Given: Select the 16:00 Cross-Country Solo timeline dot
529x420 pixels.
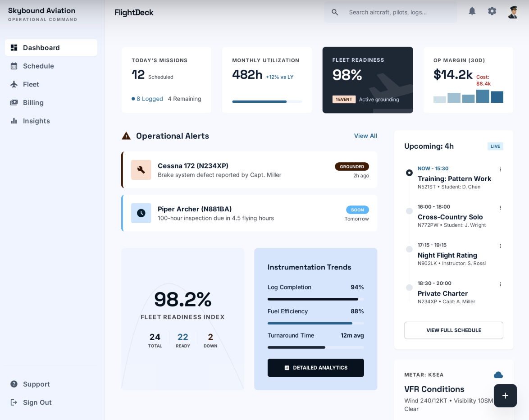Looking at the screenshot, I should 409,211.
